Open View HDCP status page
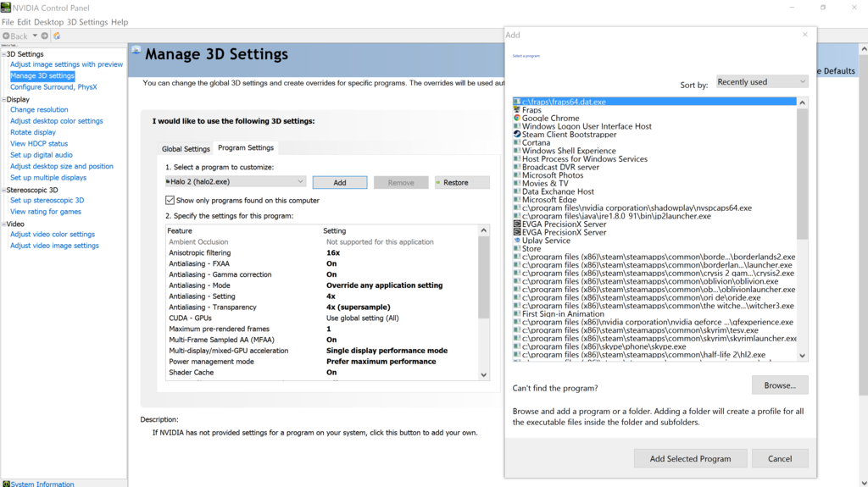The image size is (868, 487). (x=39, y=143)
